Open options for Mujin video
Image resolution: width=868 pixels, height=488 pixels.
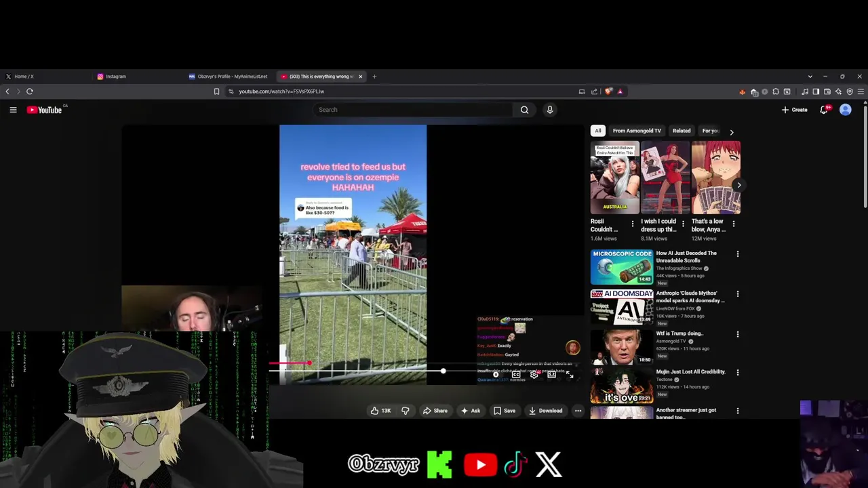(738, 372)
